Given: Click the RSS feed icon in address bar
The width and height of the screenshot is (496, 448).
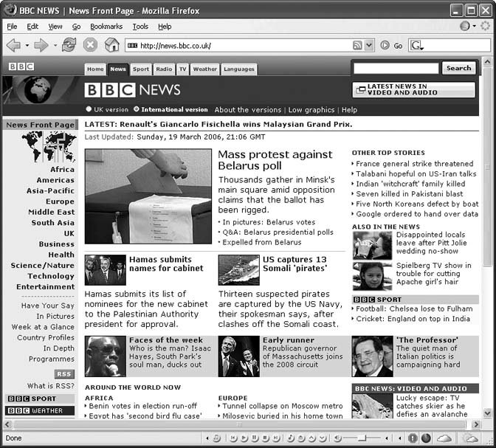Looking at the screenshot, I should coord(357,45).
